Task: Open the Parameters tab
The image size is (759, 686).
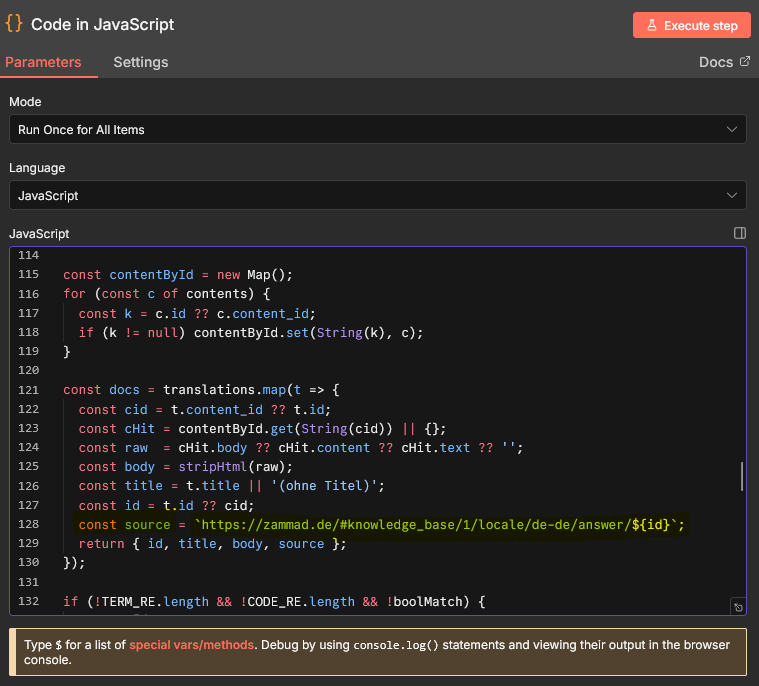Action: [x=43, y=62]
